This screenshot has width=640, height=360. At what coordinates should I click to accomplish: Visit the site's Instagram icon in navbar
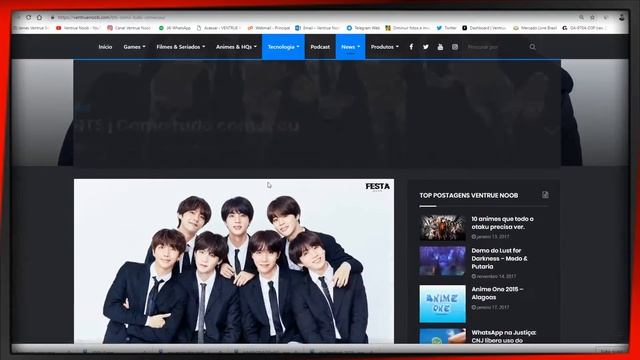click(455, 47)
